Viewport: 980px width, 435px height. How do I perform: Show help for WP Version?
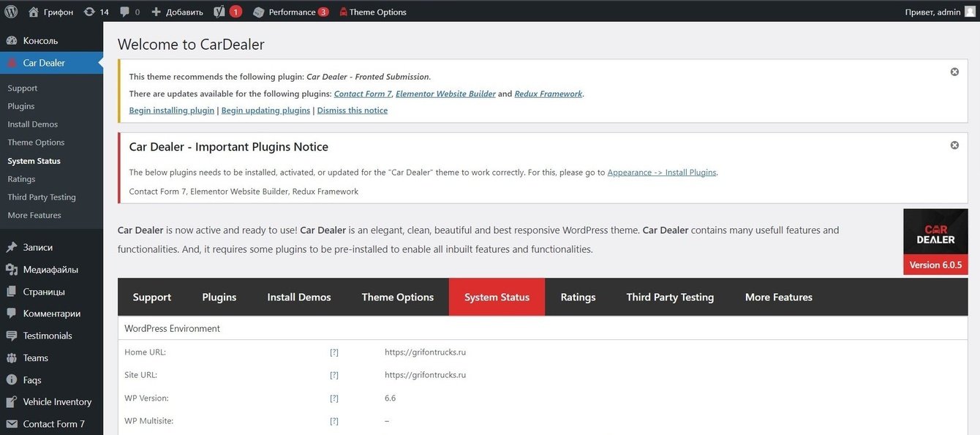coord(334,398)
